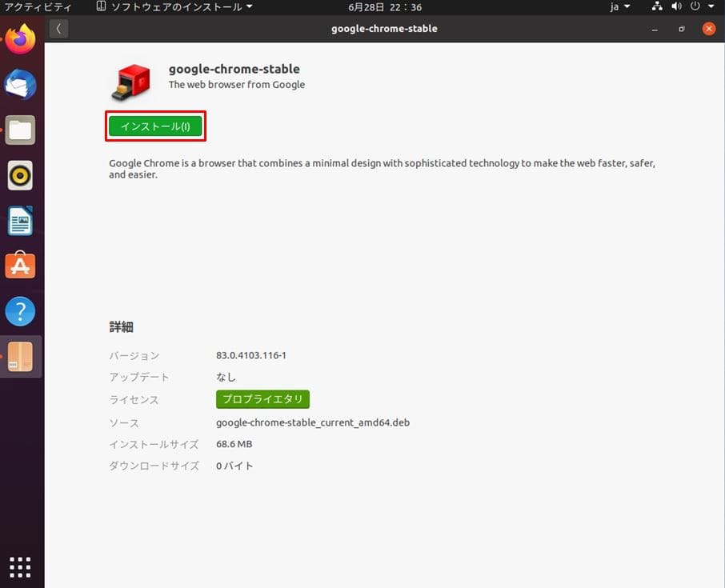Click the ライセンス label

(x=134, y=399)
